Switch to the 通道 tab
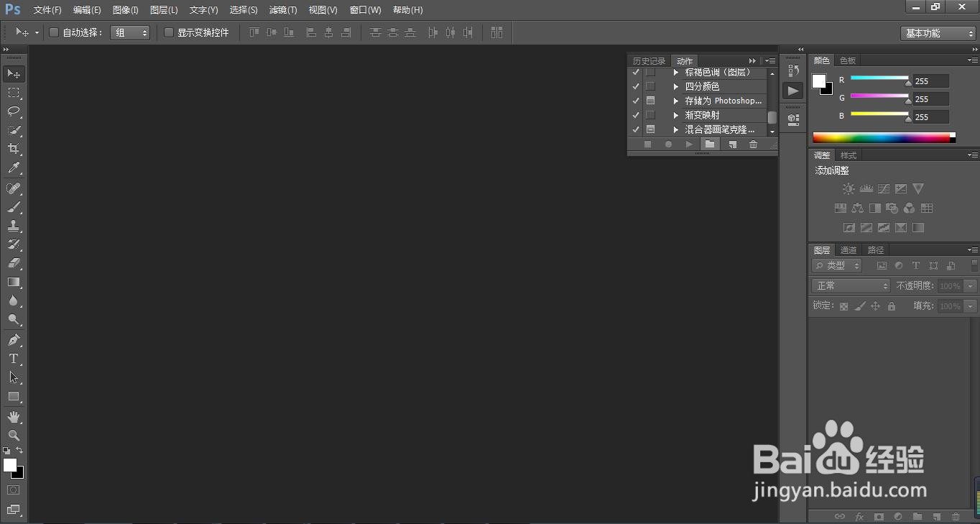Viewport: 980px width, 524px height. (849, 250)
